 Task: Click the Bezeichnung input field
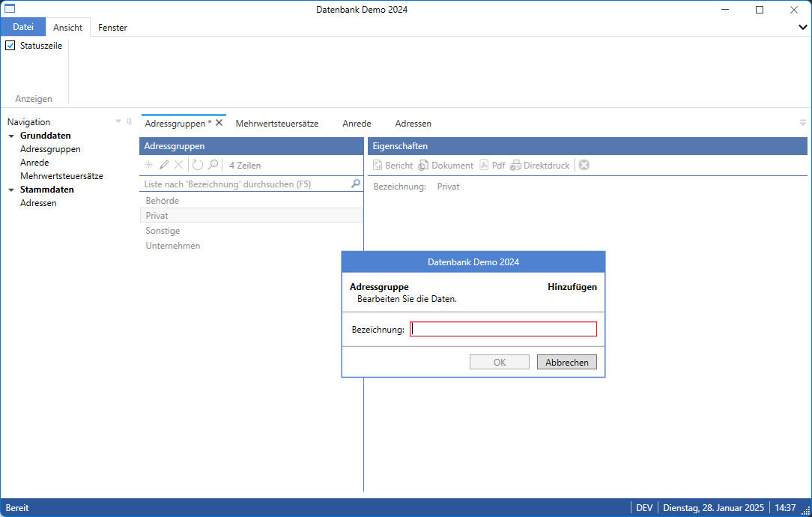[503, 330]
